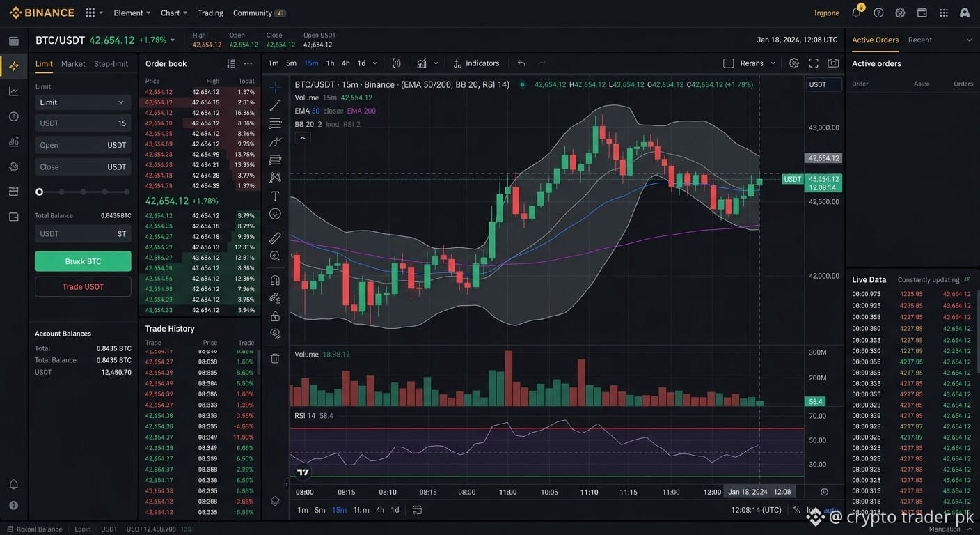The image size is (980, 535).
Task: Open the help question mark icon
Action: tap(878, 13)
